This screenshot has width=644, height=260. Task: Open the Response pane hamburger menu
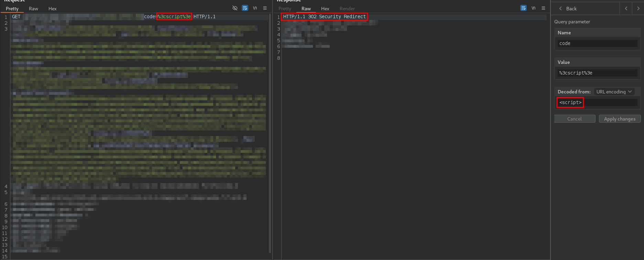(x=543, y=8)
